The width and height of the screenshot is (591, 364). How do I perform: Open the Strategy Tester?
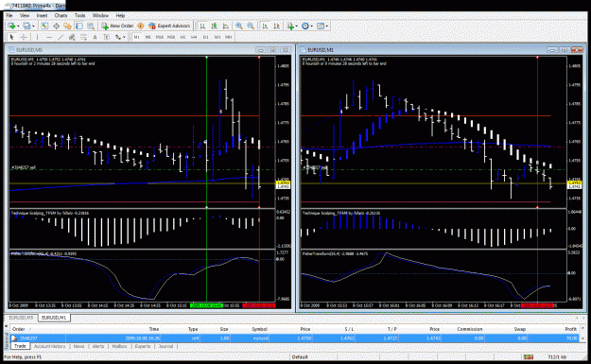point(91,26)
